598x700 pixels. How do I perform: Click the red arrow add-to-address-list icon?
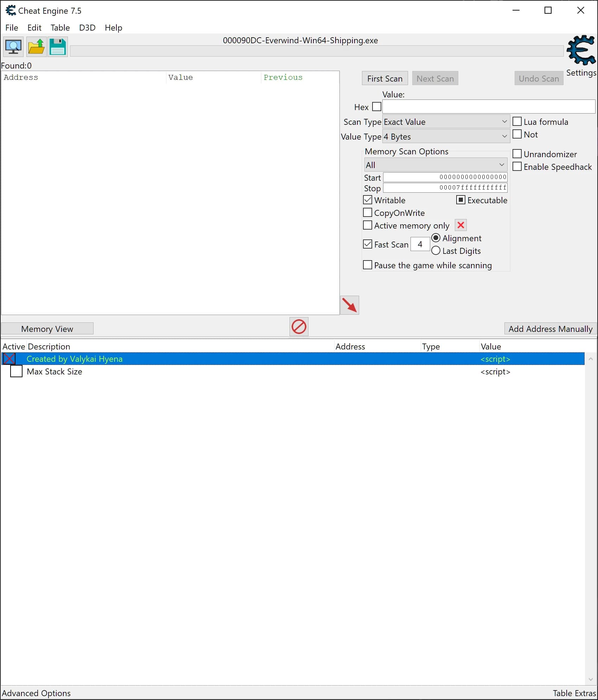[349, 305]
